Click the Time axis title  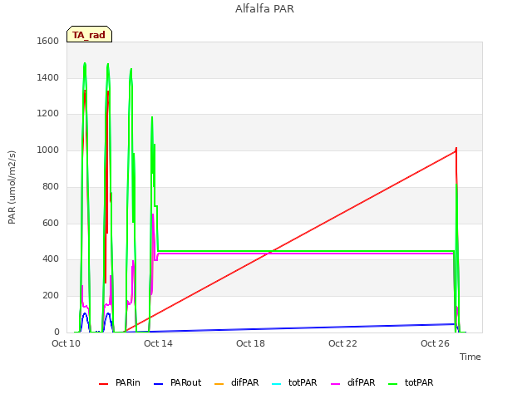pyautogui.click(x=470, y=357)
